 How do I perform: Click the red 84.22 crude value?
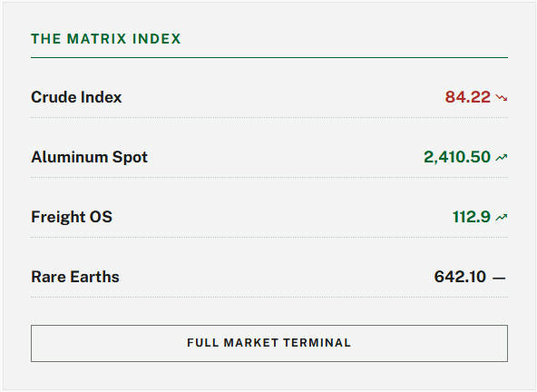pyautogui.click(x=467, y=97)
